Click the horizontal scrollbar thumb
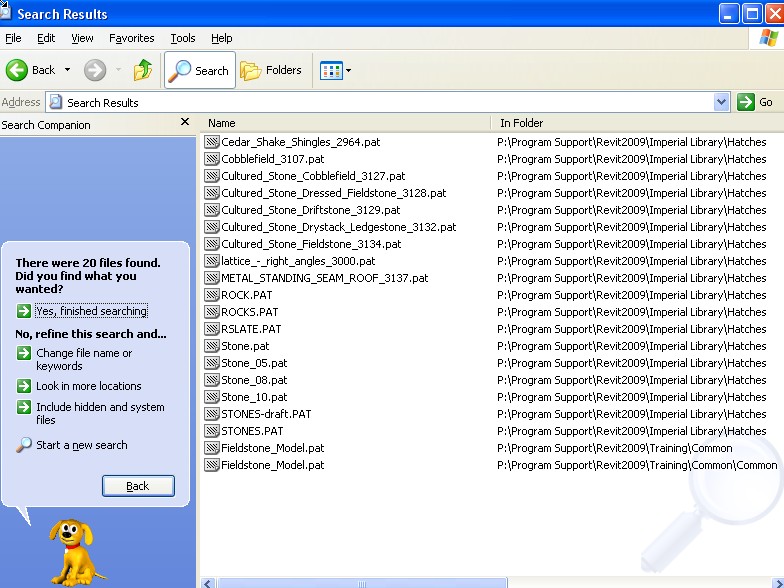The image size is (784, 588). click(x=362, y=583)
